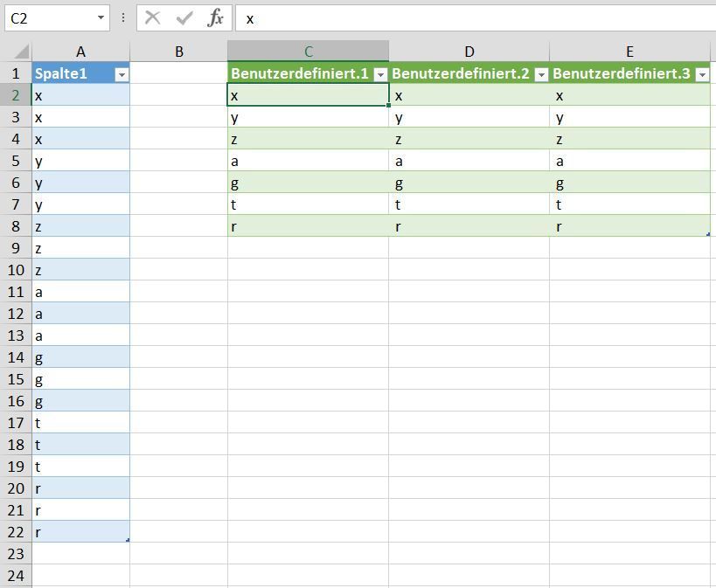716x588 pixels.
Task: Select cell E6 containing g
Action: coord(629,183)
